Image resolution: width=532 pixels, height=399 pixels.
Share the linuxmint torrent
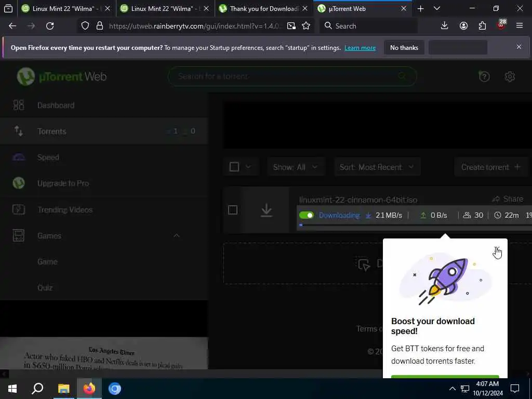click(x=508, y=199)
